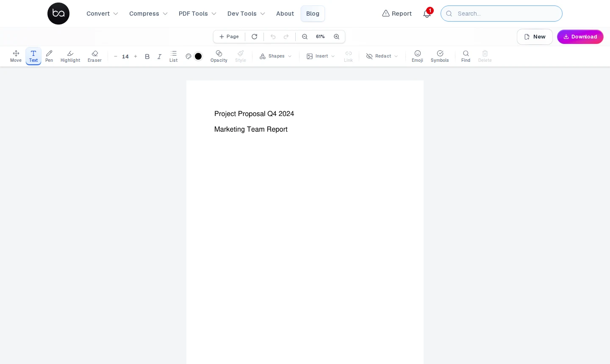Image resolution: width=610 pixels, height=364 pixels.
Task: Click the Link tool
Action: point(349,56)
